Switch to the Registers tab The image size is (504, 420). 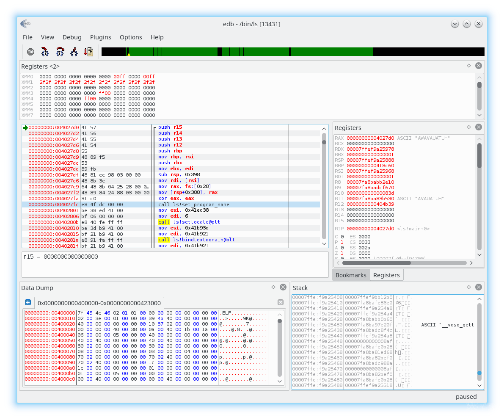[x=386, y=275]
